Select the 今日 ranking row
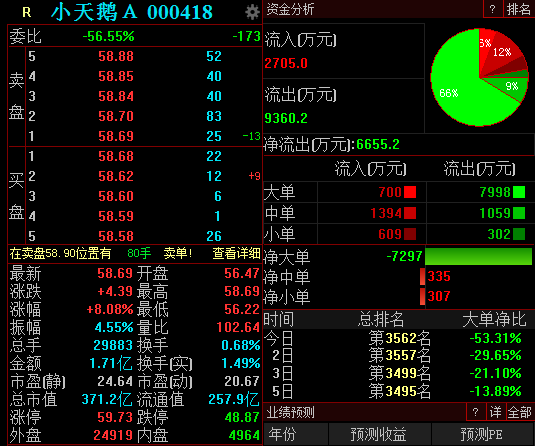This screenshot has width=535, height=446. tap(399, 338)
